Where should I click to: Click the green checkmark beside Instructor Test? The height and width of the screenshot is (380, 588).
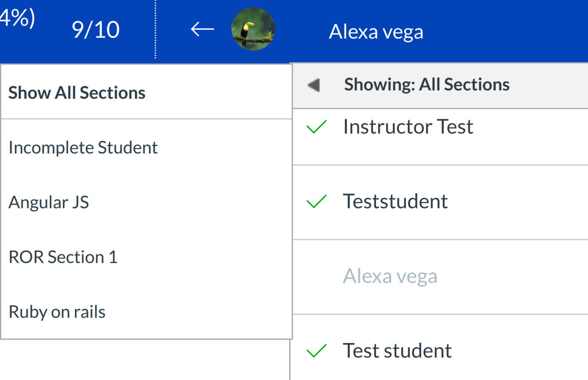coord(317,127)
